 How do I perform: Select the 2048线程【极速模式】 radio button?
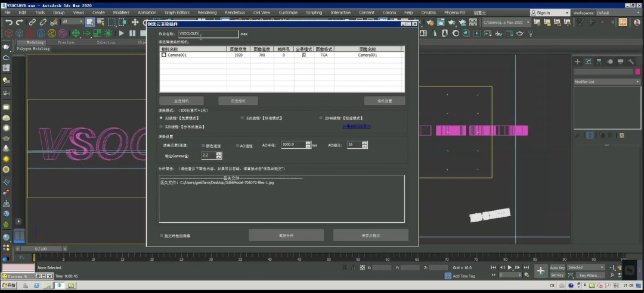[x=321, y=118]
